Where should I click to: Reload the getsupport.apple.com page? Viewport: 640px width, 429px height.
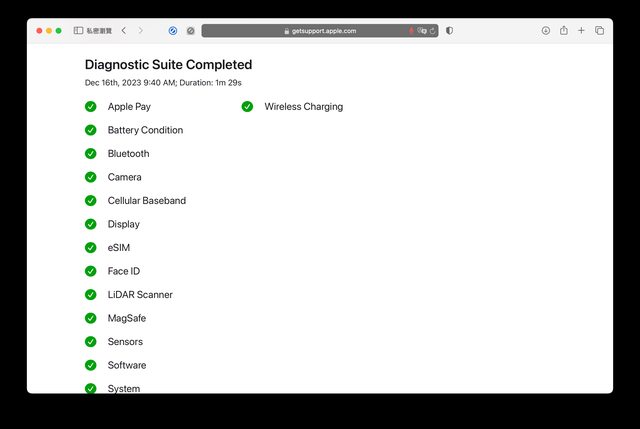coord(433,31)
